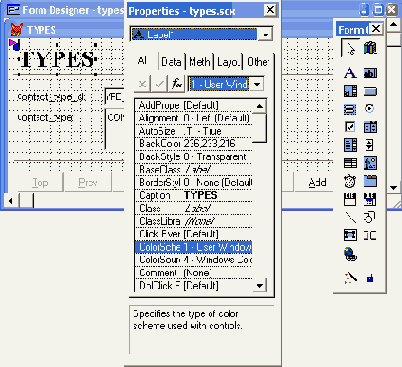Select the Label tool (letter A) in Form Controls
The height and width of the screenshot is (367, 402).
point(350,73)
